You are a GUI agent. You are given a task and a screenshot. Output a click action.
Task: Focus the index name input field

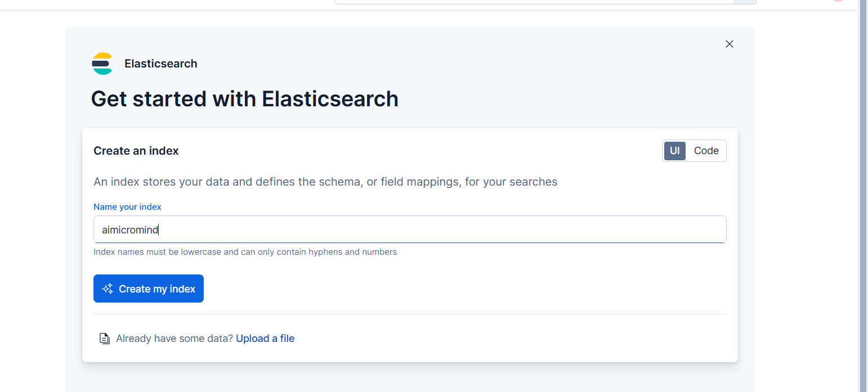409,229
